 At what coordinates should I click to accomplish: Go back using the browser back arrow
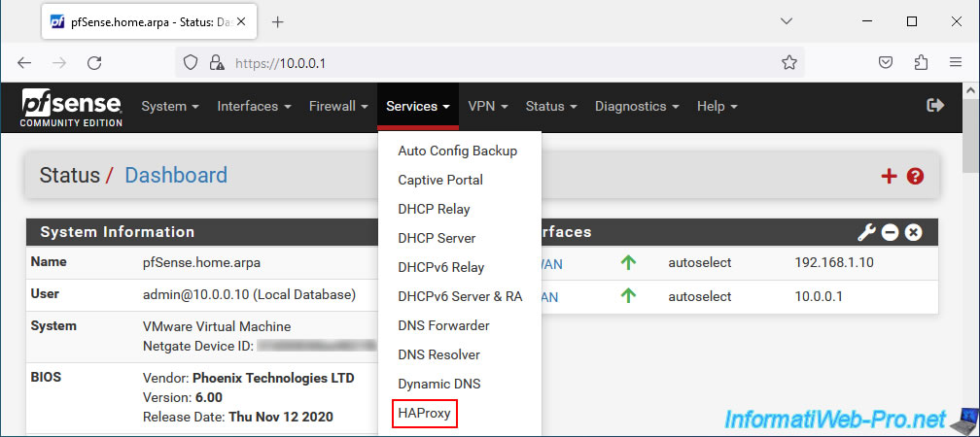[x=23, y=62]
